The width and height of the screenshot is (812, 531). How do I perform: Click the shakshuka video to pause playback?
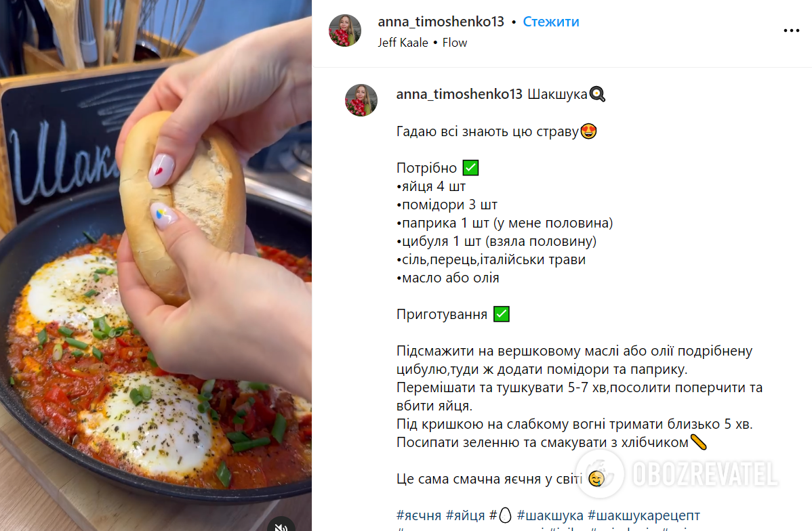click(x=155, y=265)
